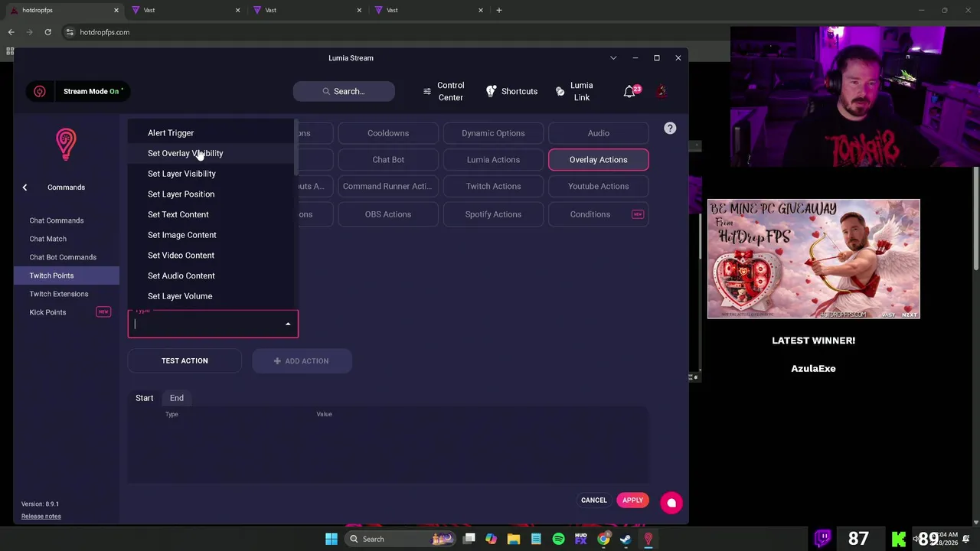Choose Set Layer Position option

click(212, 194)
